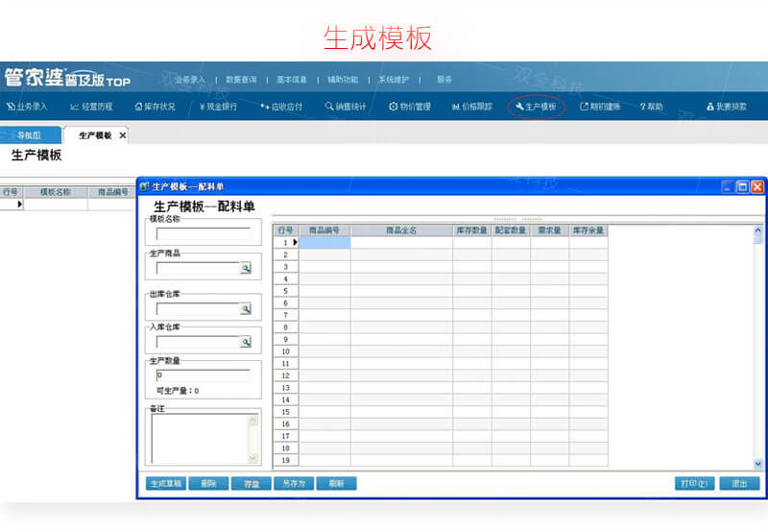Open 期初建账 toolbar item

pyautogui.click(x=600, y=107)
